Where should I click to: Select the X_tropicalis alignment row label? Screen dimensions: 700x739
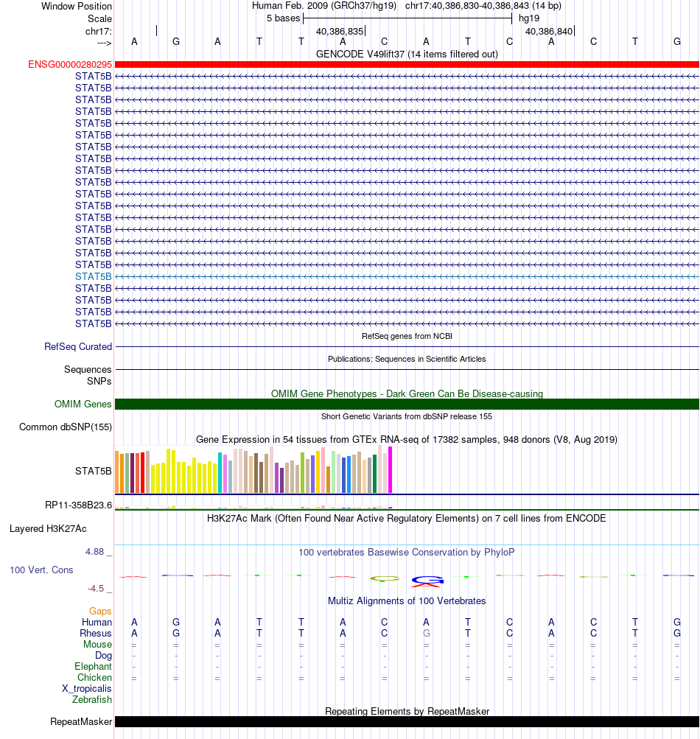87,689
